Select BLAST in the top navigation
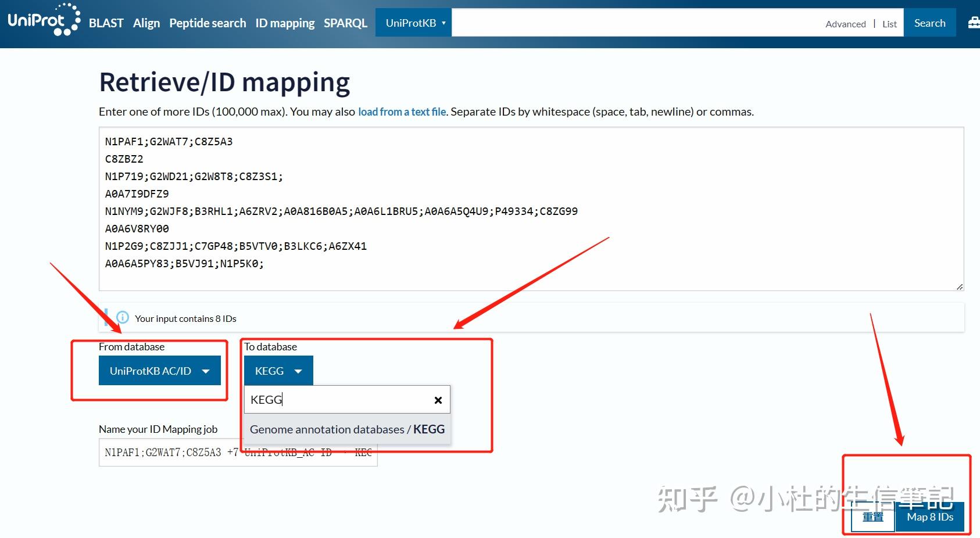The width and height of the screenshot is (980, 538). click(106, 23)
